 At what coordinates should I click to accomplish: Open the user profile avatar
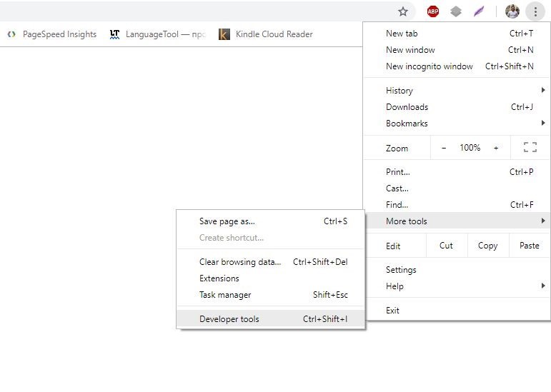[512, 11]
